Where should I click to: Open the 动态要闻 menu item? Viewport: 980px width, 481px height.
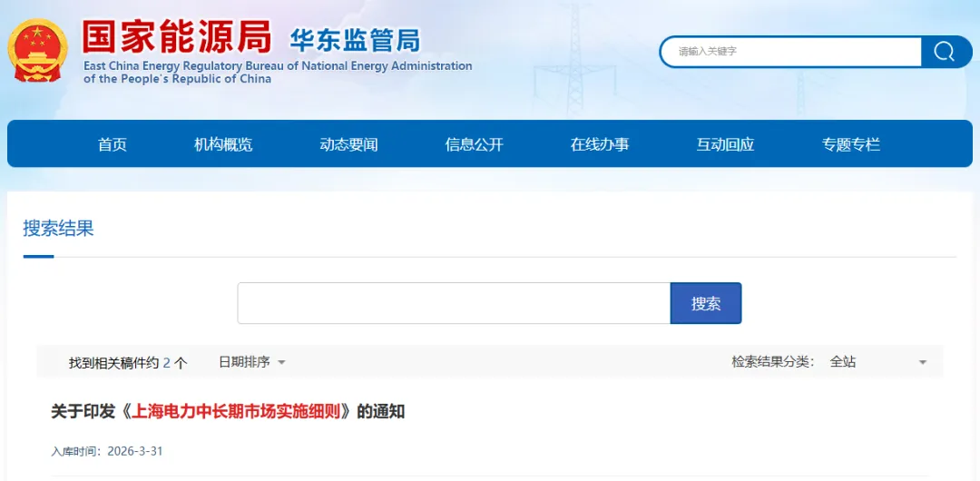click(x=348, y=144)
